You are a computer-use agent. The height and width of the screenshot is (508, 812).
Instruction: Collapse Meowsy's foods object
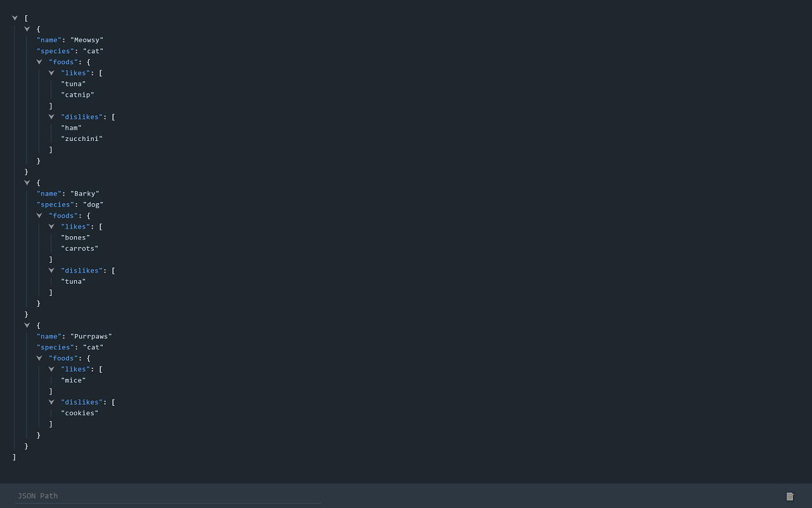pyautogui.click(x=39, y=62)
